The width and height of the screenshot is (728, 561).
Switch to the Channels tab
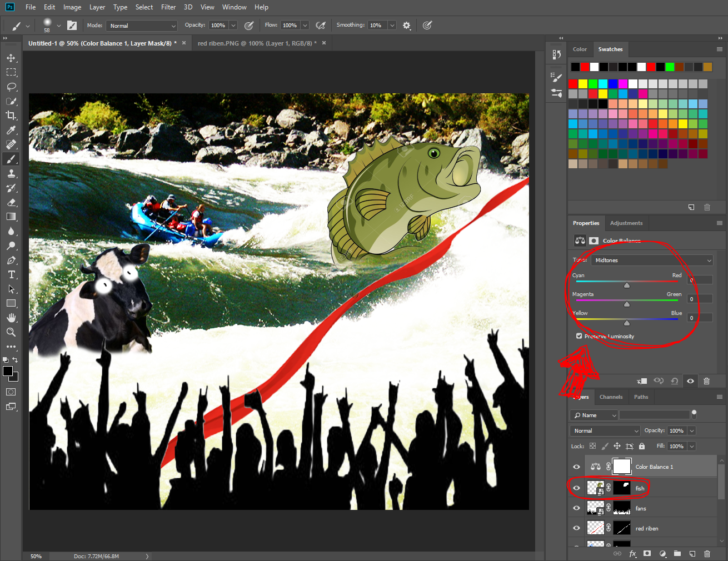point(611,397)
